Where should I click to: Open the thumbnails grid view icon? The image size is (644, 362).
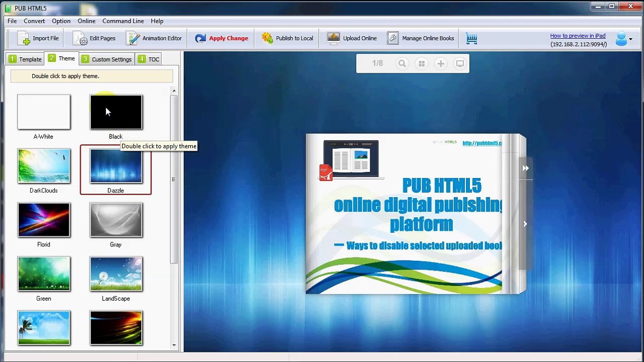pyautogui.click(x=422, y=63)
